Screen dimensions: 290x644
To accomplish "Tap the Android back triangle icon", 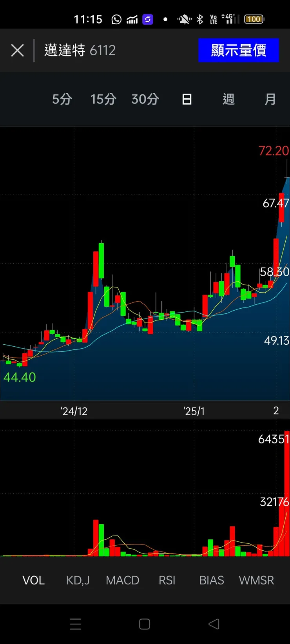I will point(214,624).
